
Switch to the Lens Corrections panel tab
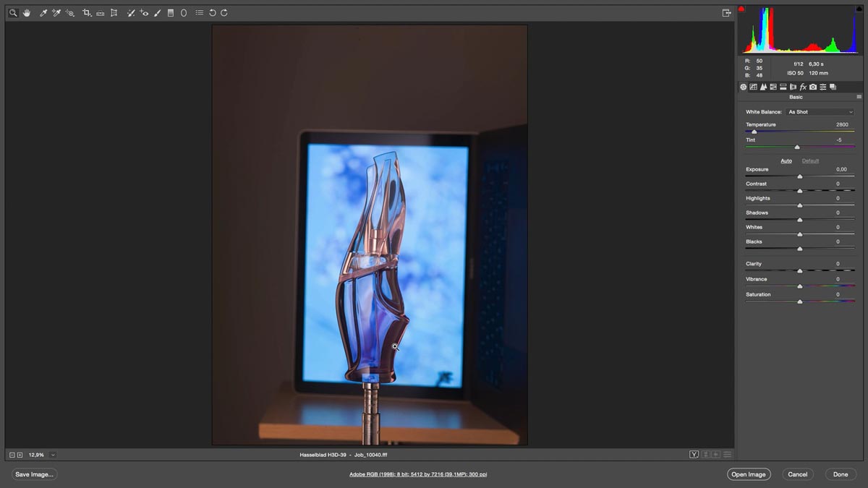793,87
